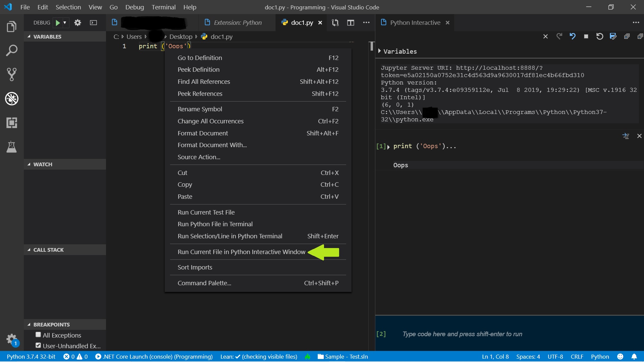644x362 pixels.
Task: Select Go to Definition from context menu
Action: [258, 58]
